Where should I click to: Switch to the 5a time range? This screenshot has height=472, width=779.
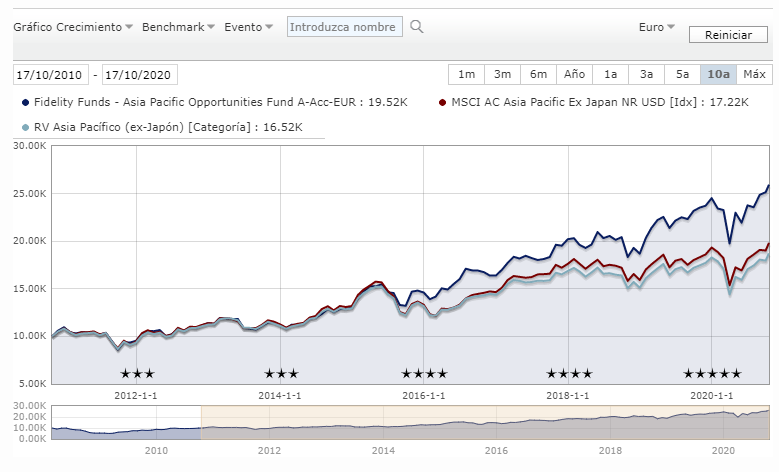coord(682,74)
